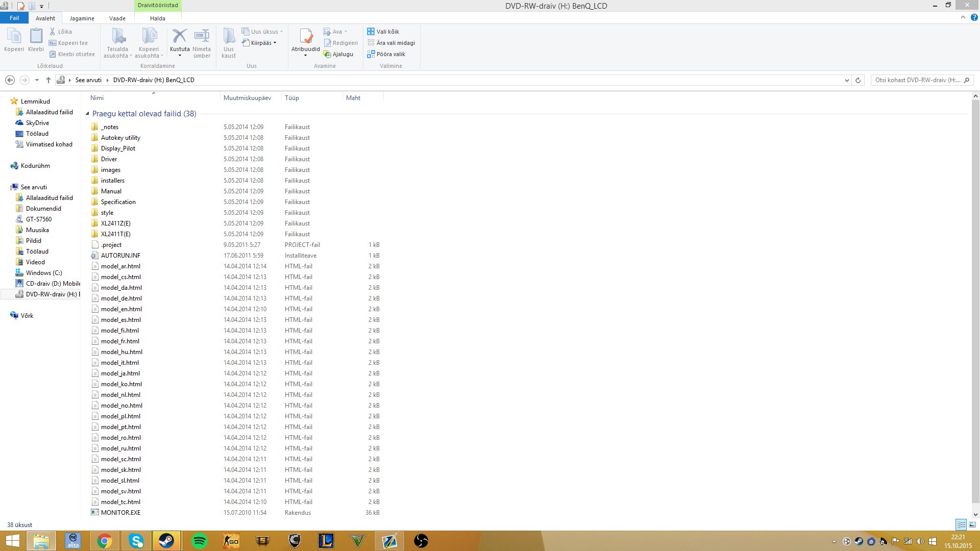The height and width of the screenshot is (551, 980).
Task: Switch to large icons view in status bar
Action: pyautogui.click(x=972, y=524)
